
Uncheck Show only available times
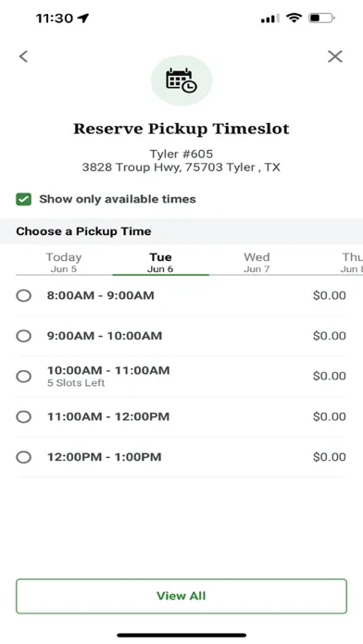(x=23, y=200)
